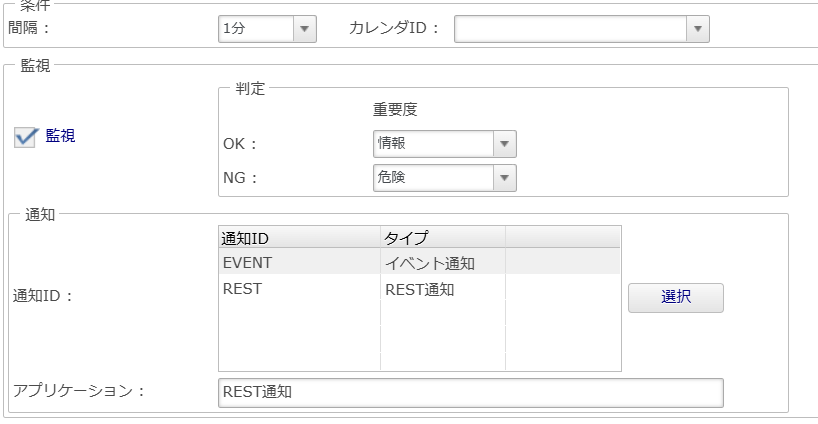Expand the NG severity dropdown arrow
Viewport: 818px width, 424px height.
click(x=505, y=178)
